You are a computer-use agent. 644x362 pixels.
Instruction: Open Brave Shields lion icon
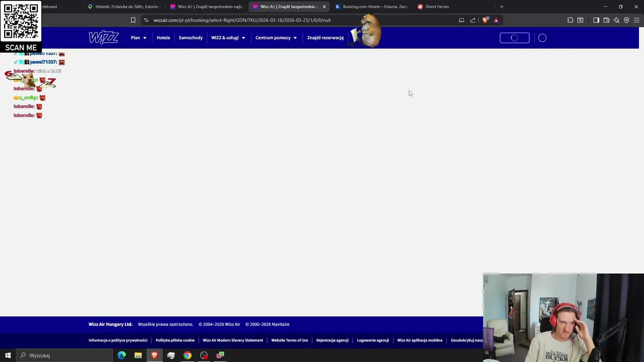(x=485, y=20)
